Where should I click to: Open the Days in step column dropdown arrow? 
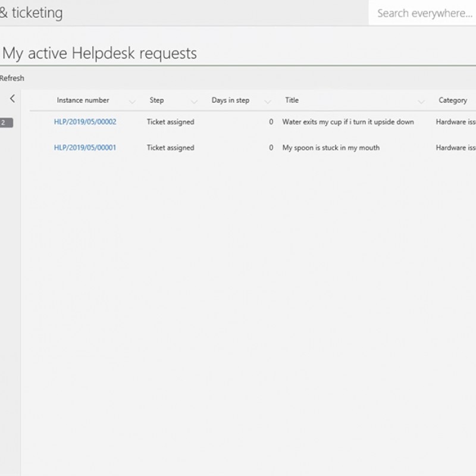[x=268, y=101]
